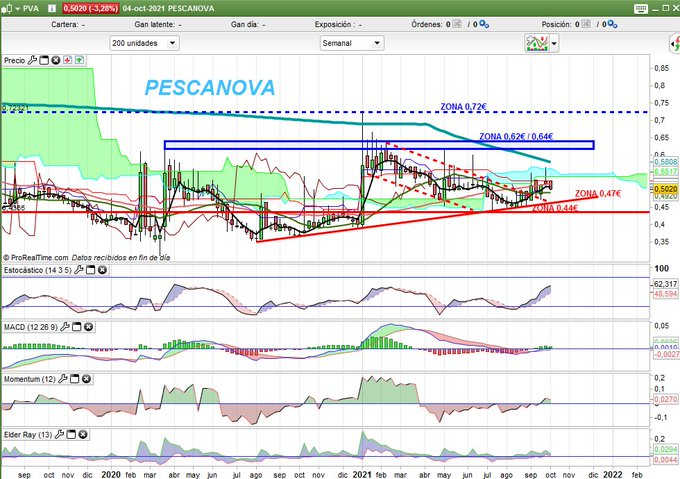
Task: Click the chart style candlestick icon in title bar
Action: (x=7, y=8)
